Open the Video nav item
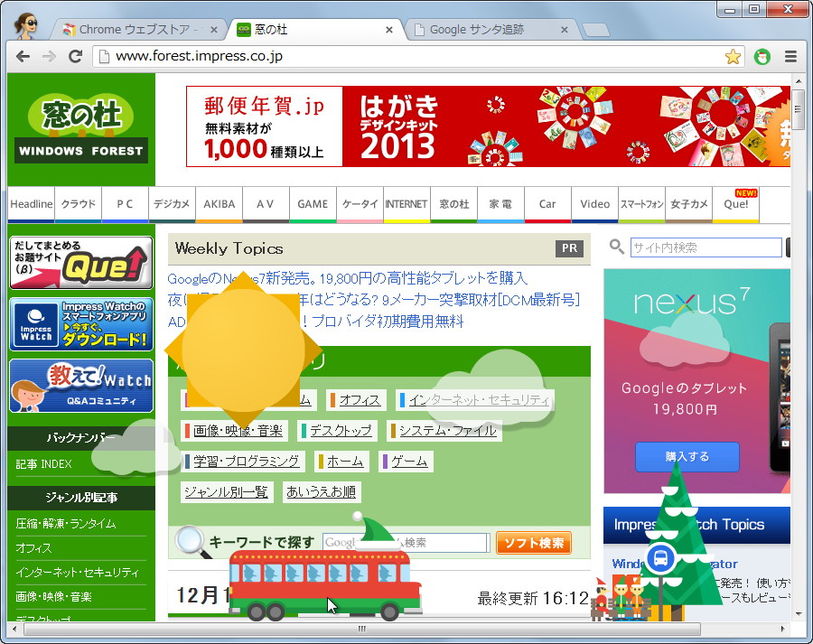This screenshot has height=644, width=813. 594,204
